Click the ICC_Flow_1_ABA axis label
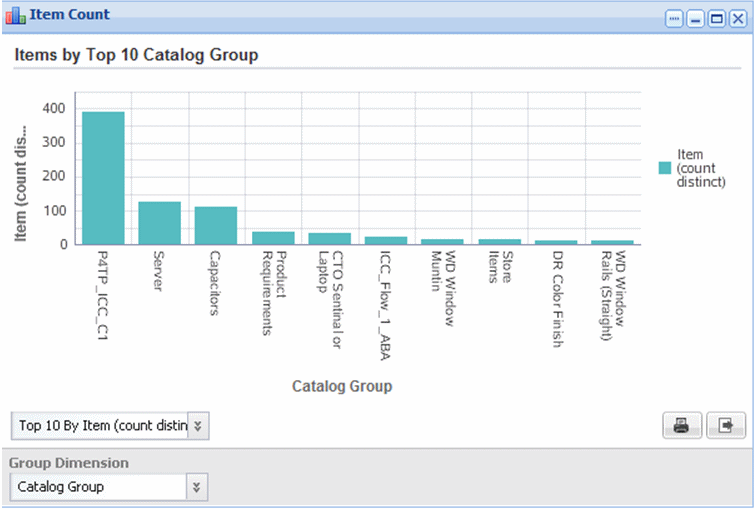Viewport: 754px width, 509px height. pyautogui.click(x=385, y=305)
